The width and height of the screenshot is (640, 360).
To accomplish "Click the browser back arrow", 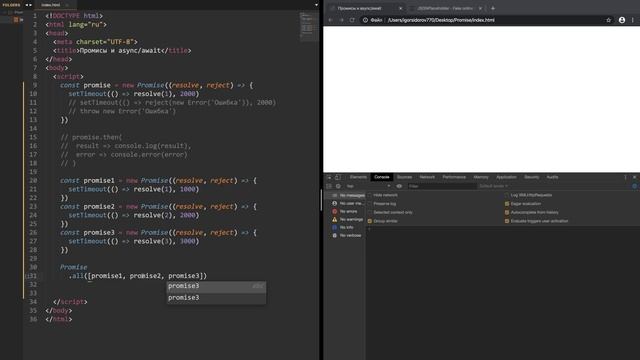I will 331,20.
